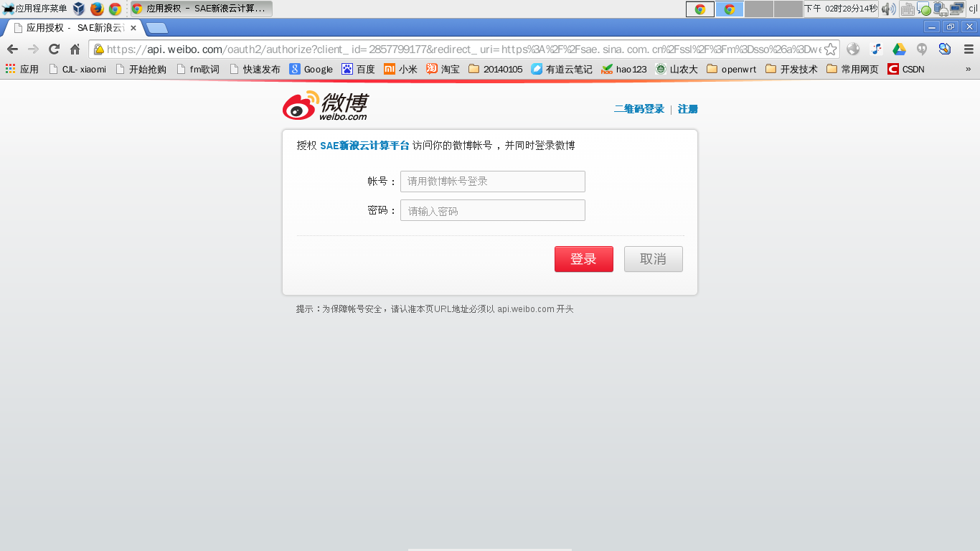This screenshot has width=980, height=551.
Task: Open the CJL-xiaomi bookmark
Action: (77, 69)
